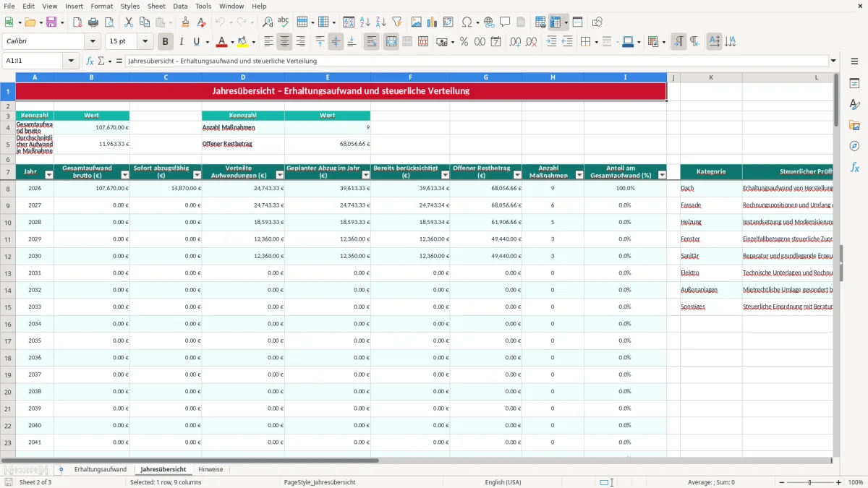Click Increase Indent icon
868x488 pixels.
coord(551,42)
